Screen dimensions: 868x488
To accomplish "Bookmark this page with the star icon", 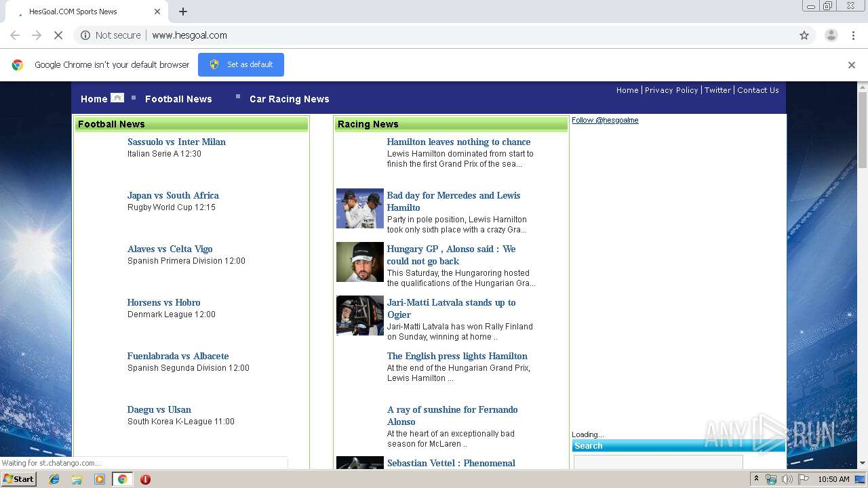I will [804, 35].
